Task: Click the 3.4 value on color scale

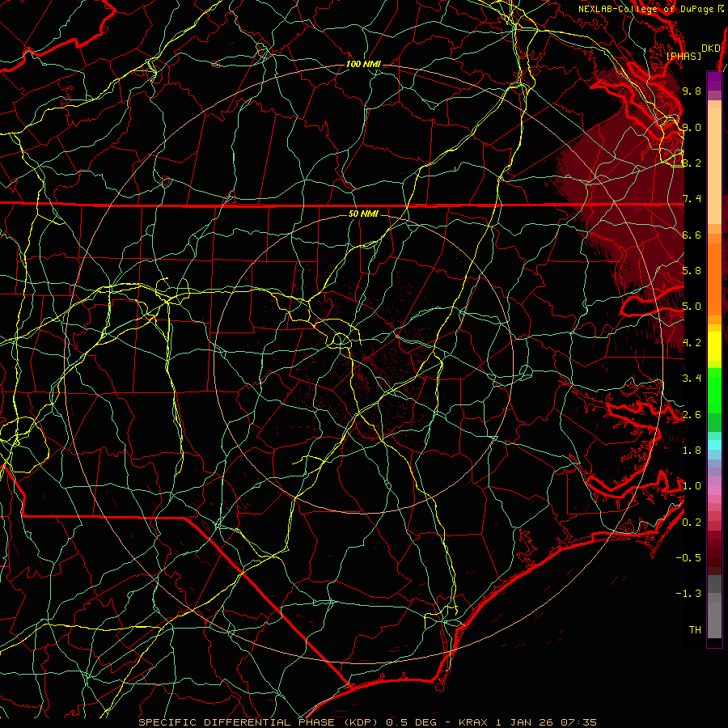Action: coord(692,379)
